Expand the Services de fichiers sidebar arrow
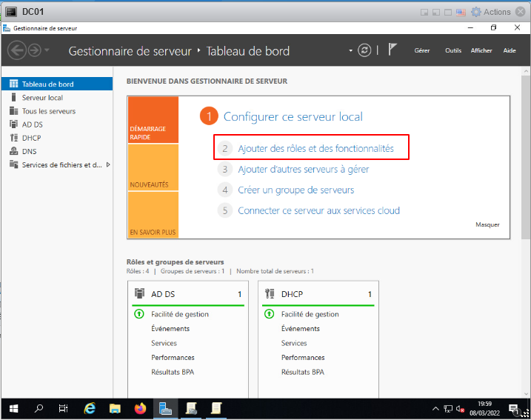This screenshot has width=531, height=420. (x=108, y=164)
